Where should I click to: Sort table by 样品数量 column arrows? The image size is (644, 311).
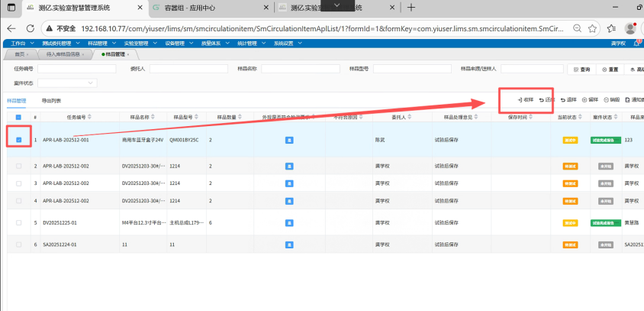coord(239,117)
